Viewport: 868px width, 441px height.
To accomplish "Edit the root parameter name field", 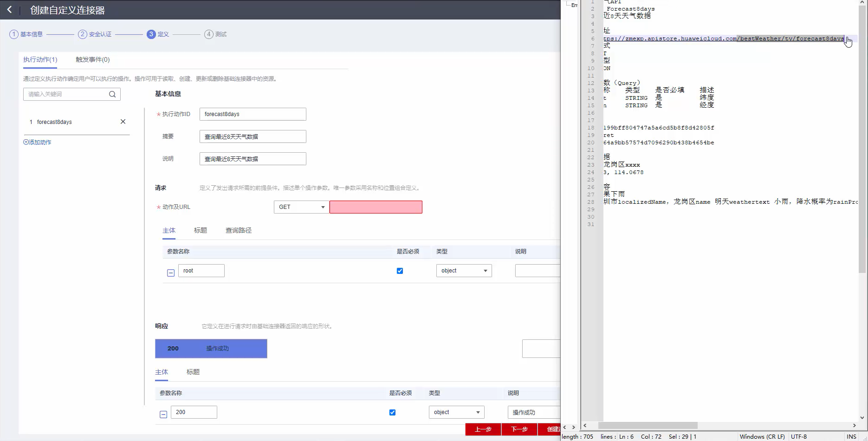I will click(201, 271).
